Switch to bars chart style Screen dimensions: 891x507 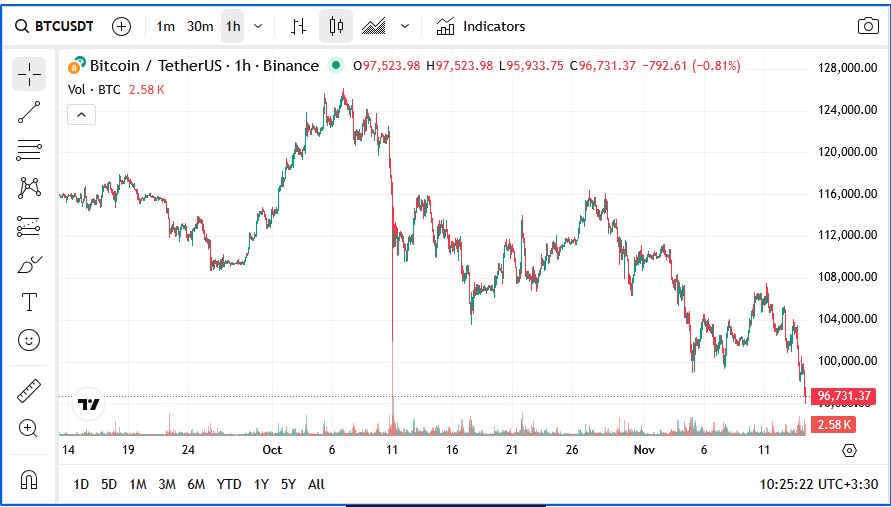(298, 26)
